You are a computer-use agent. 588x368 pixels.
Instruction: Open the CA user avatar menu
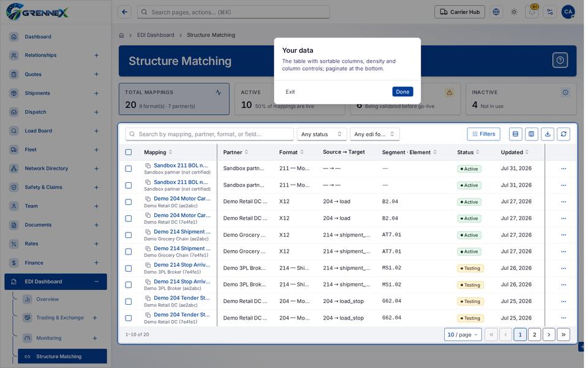(568, 12)
